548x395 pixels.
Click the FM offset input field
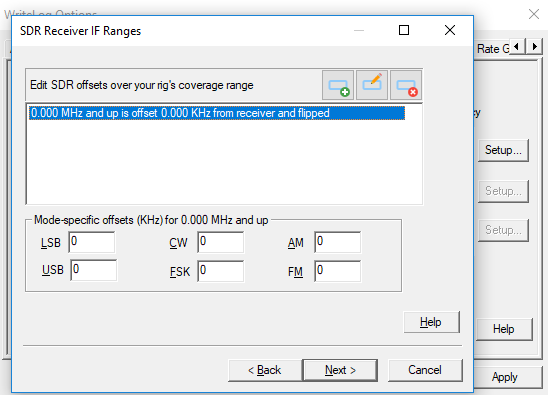click(x=337, y=271)
